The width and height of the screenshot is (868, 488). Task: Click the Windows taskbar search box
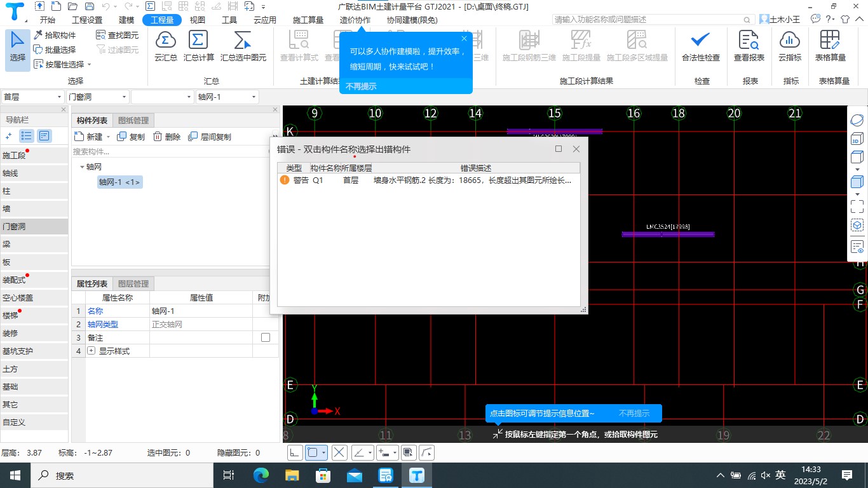[121, 475]
